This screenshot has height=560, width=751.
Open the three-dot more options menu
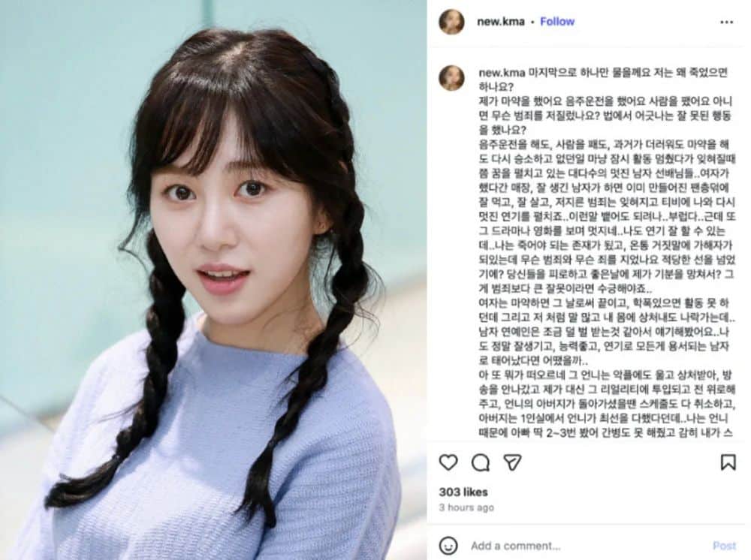(x=726, y=22)
